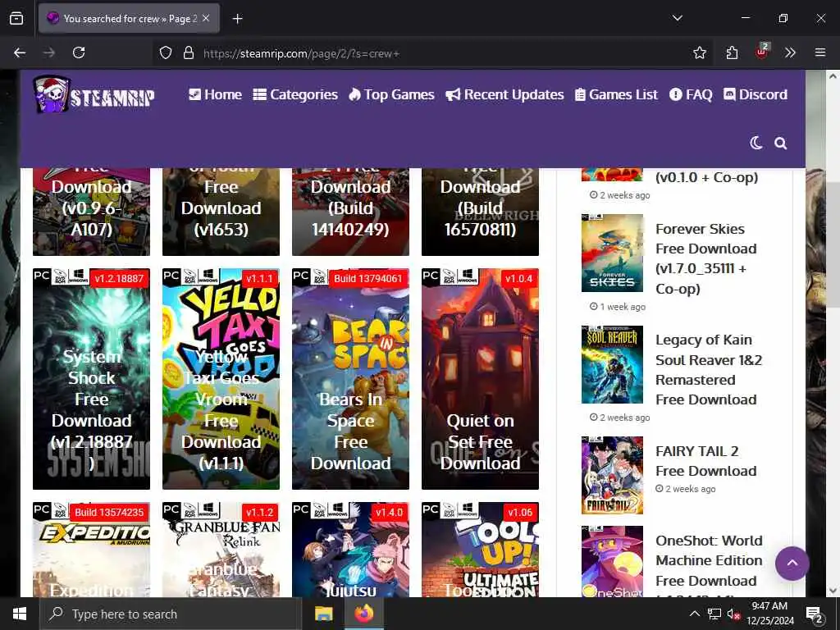This screenshot has height=630, width=840.
Task: Open the Home menu link
Action: pos(215,95)
